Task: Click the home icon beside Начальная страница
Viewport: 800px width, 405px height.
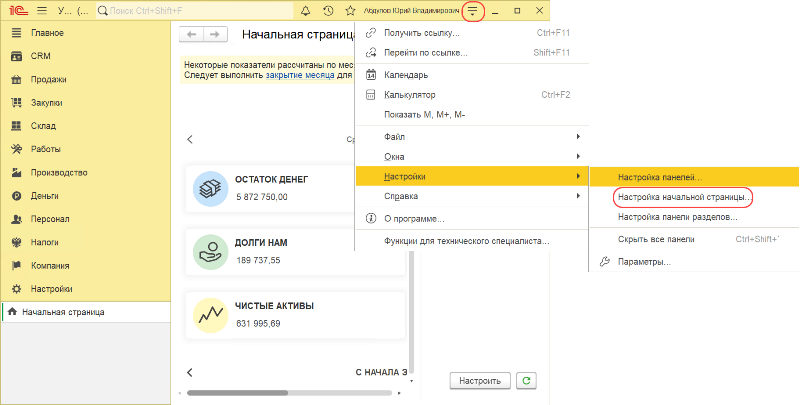Action: pyautogui.click(x=12, y=312)
